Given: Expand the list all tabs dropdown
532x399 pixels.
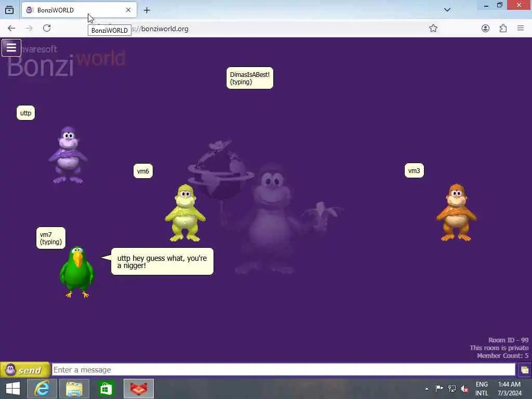Looking at the screenshot, I should point(447,10).
